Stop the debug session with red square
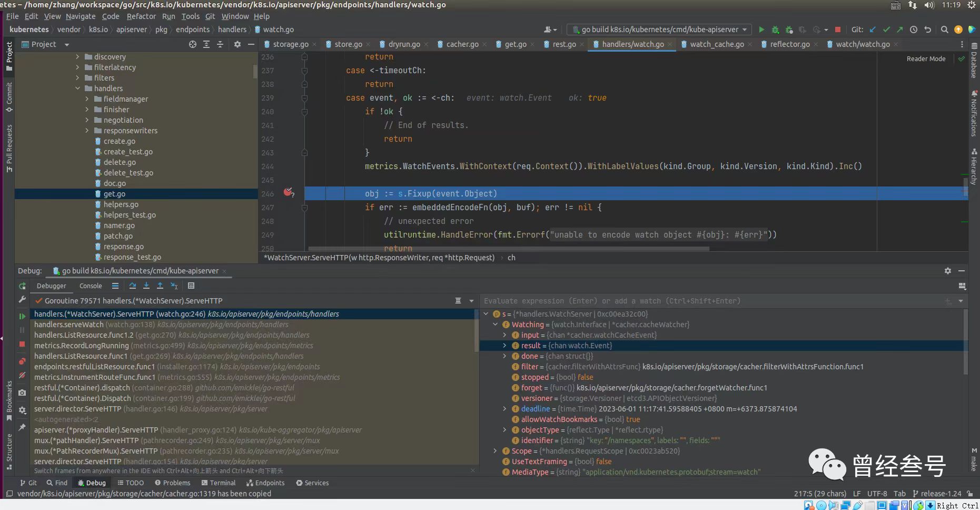 click(x=22, y=344)
